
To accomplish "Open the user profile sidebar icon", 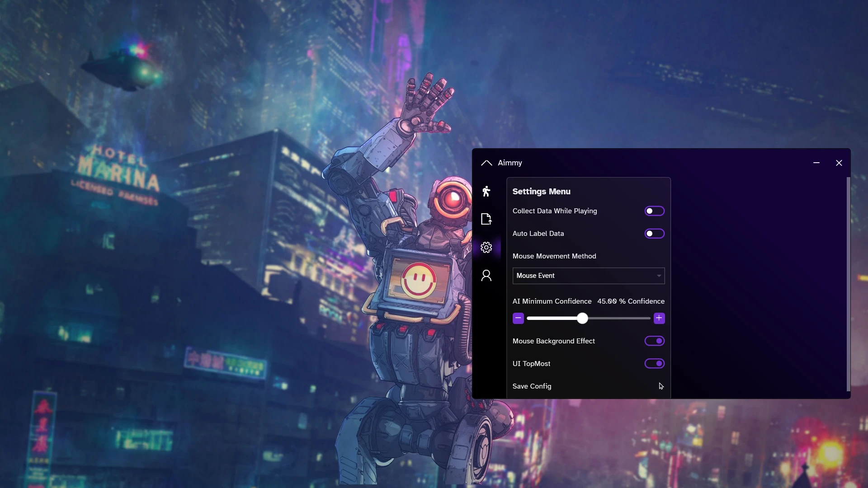I will (x=486, y=276).
